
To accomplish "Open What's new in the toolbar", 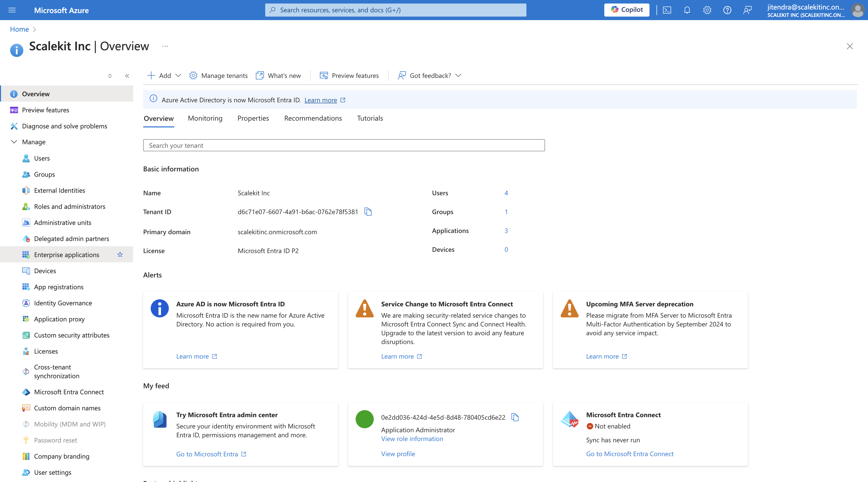I will tap(278, 75).
